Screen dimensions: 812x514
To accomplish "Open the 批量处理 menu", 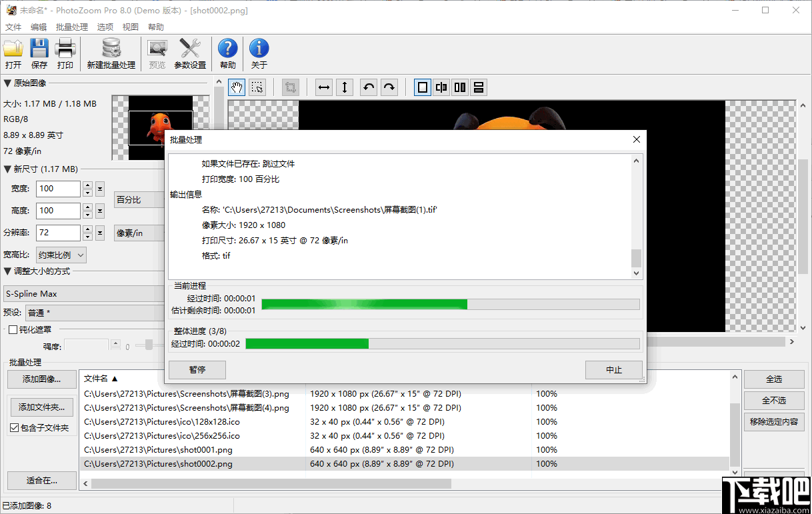I will click(71, 27).
